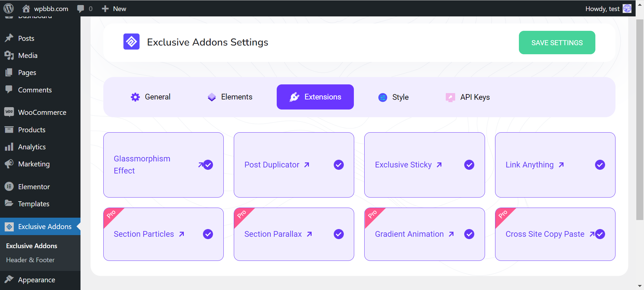Viewport: 644px width, 290px height.
Task: Click the SAVE SETTINGS button
Action: click(557, 43)
